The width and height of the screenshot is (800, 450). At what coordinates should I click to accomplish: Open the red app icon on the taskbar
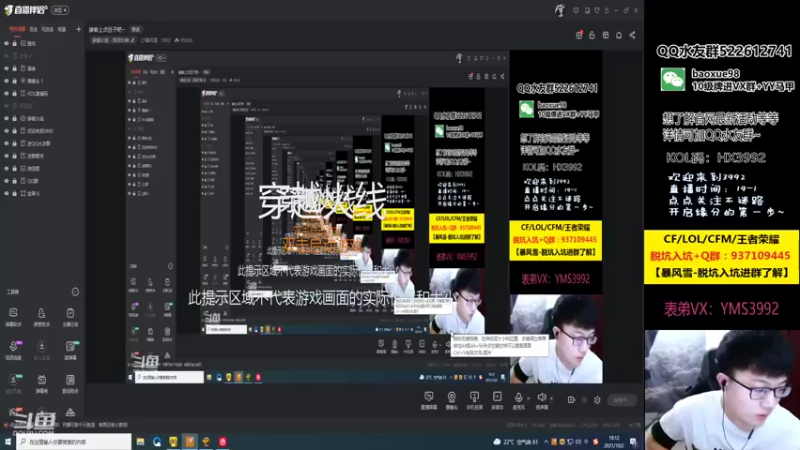click(222, 441)
